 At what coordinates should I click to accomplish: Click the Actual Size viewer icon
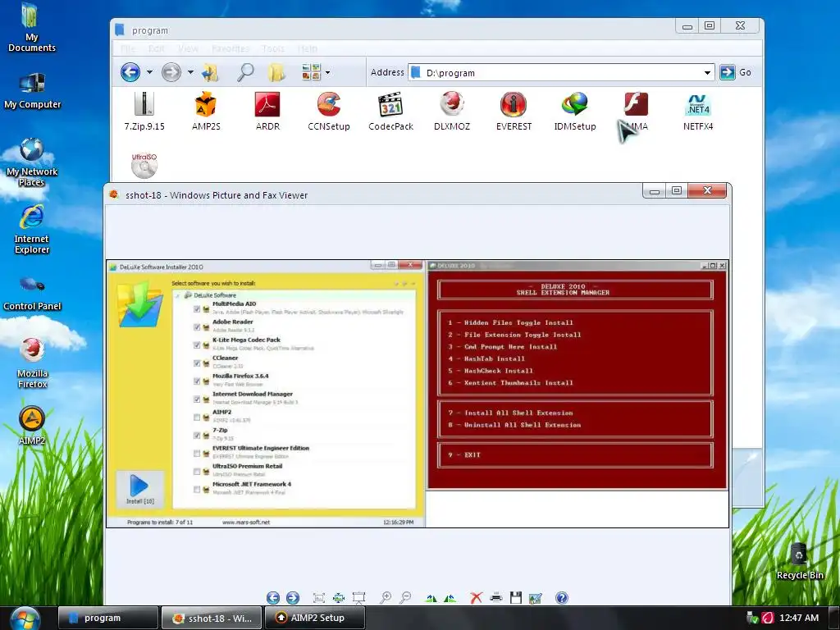click(339, 598)
